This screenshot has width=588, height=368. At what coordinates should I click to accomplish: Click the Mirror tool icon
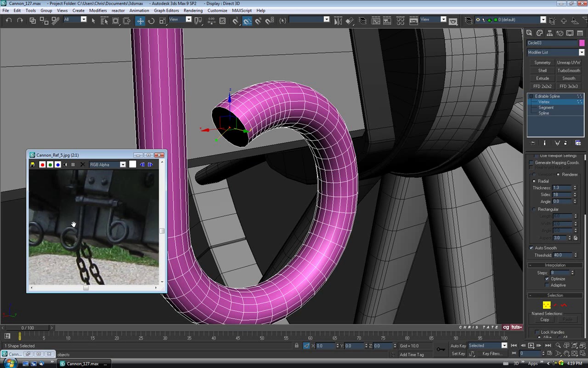tap(338, 21)
